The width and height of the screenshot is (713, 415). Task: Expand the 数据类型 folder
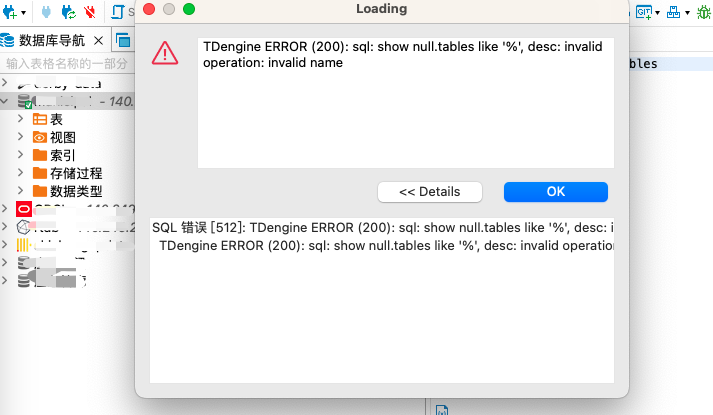coord(20,190)
